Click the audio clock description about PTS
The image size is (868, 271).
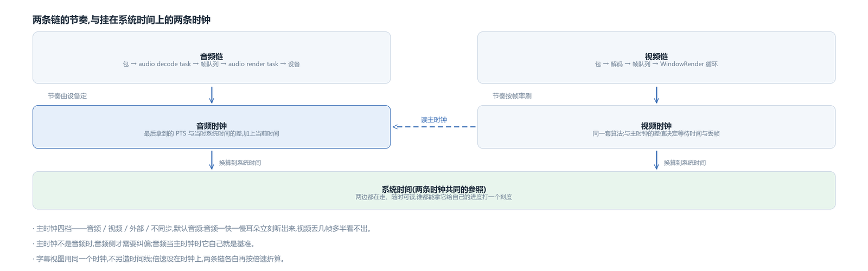[x=212, y=133]
